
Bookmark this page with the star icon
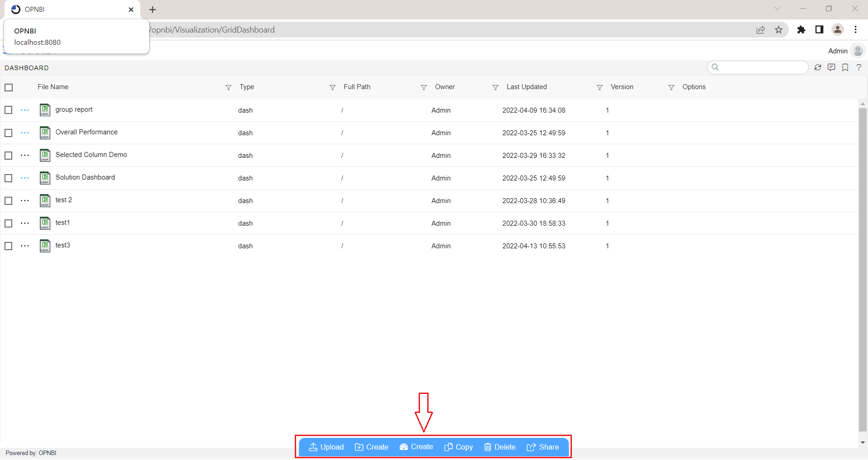tap(778, 30)
